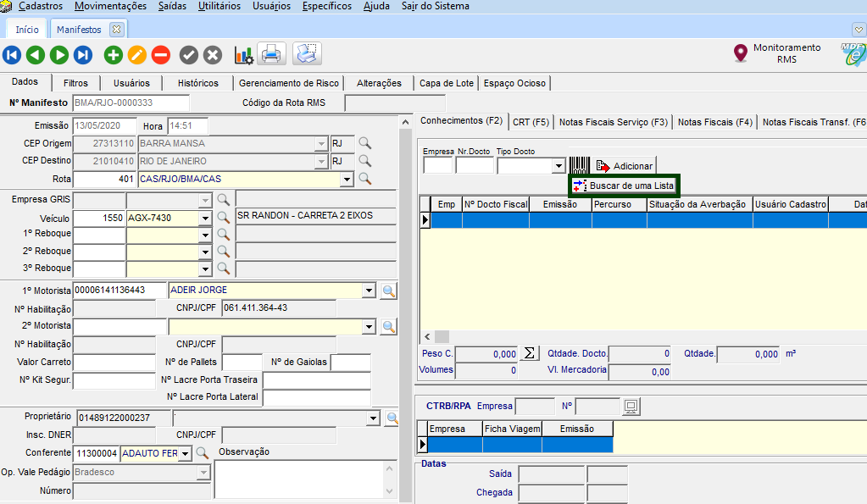Click the printer icon in toolbar
The width and height of the screenshot is (867, 504).
271,55
